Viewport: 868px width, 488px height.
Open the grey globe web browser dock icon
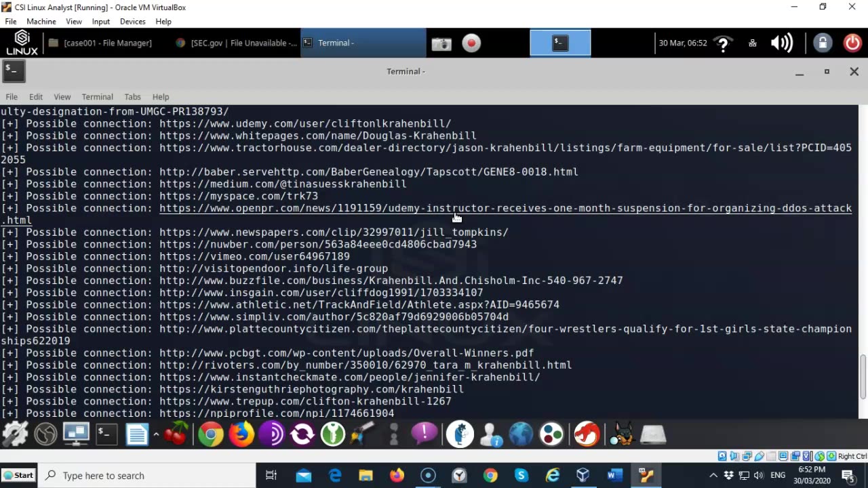45,434
